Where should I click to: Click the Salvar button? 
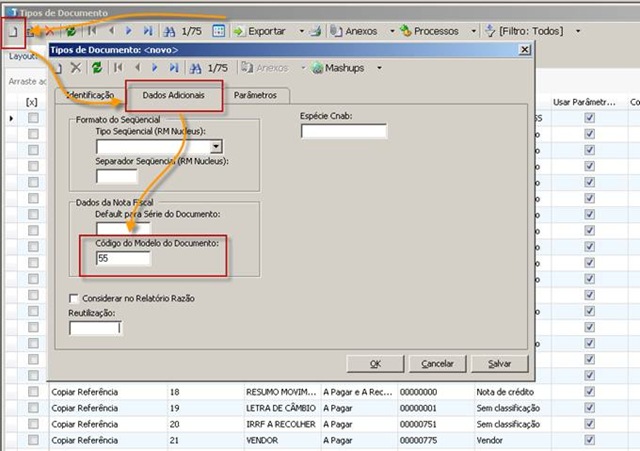tap(500, 364)
